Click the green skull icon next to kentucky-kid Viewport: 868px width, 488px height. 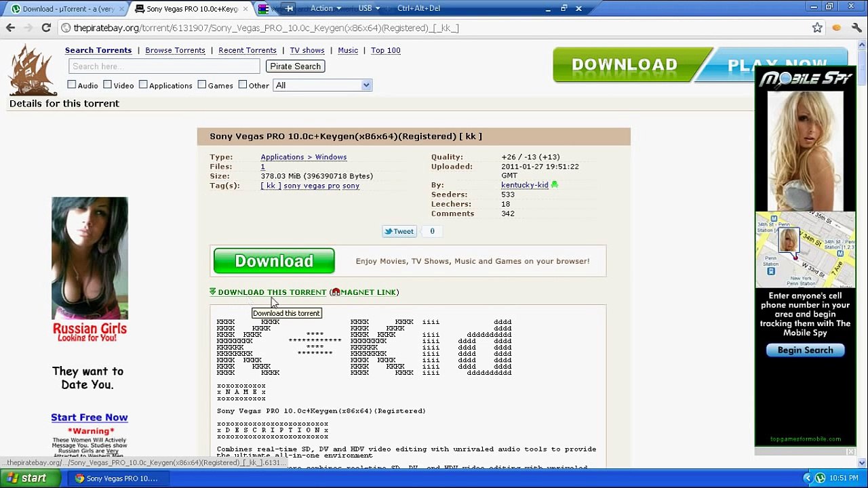tap(554, 185)
